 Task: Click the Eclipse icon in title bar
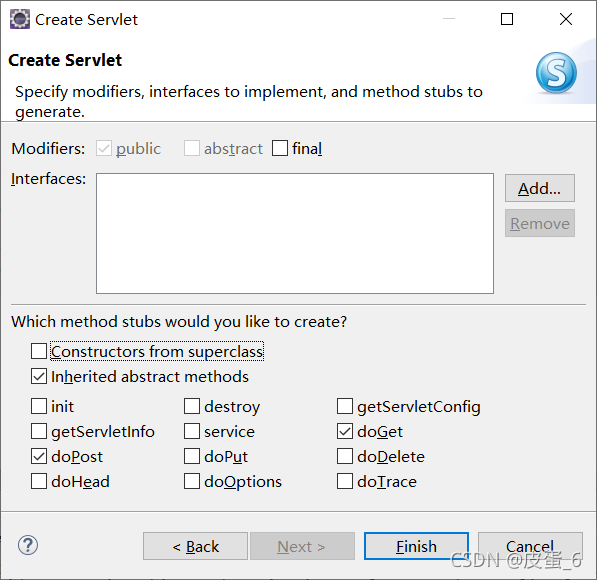pyautogui.click(x=19, y=19)
